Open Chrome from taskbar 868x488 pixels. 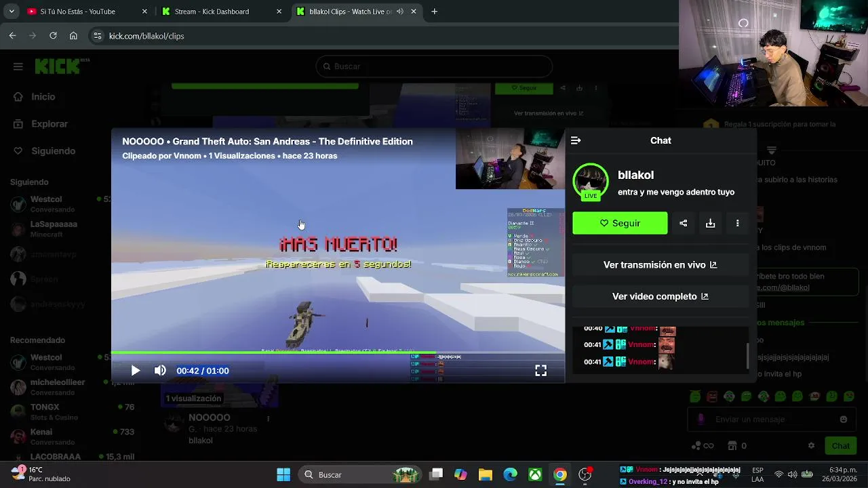point(560,474)
